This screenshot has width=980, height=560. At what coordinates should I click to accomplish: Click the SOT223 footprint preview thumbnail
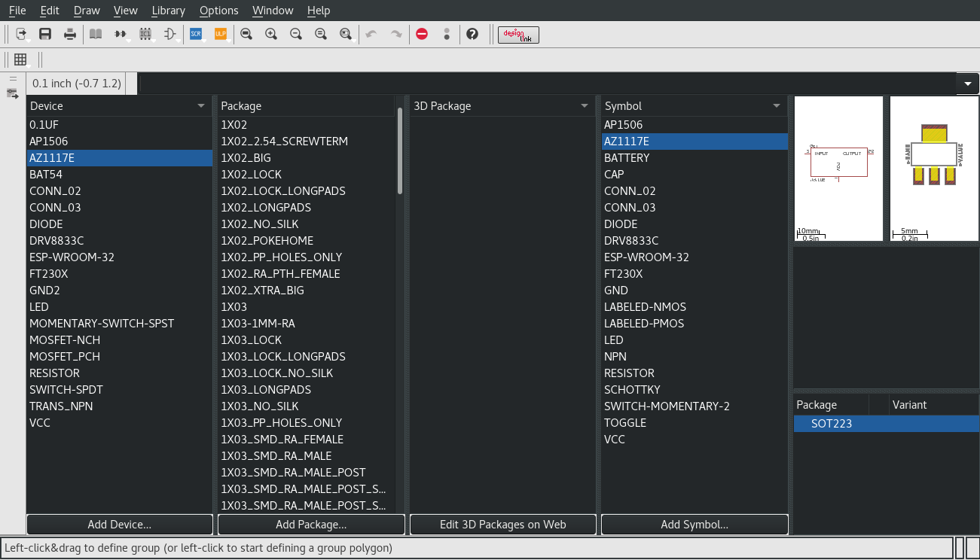click(x=934, y=168)
